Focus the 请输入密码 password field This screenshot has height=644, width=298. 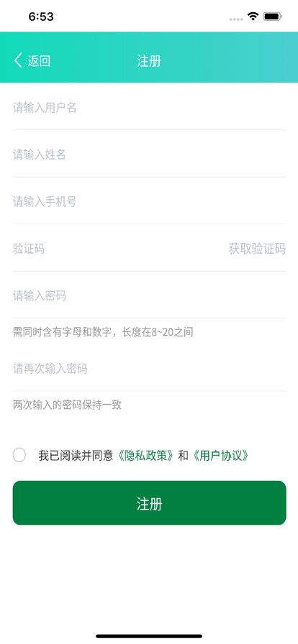150,295
